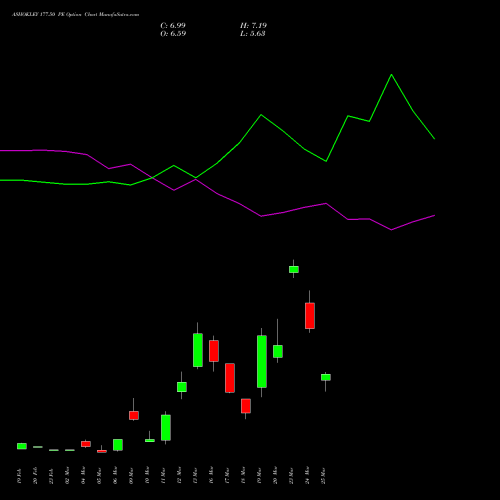Select the red candlestick for 04 Mar

point(86,444)
